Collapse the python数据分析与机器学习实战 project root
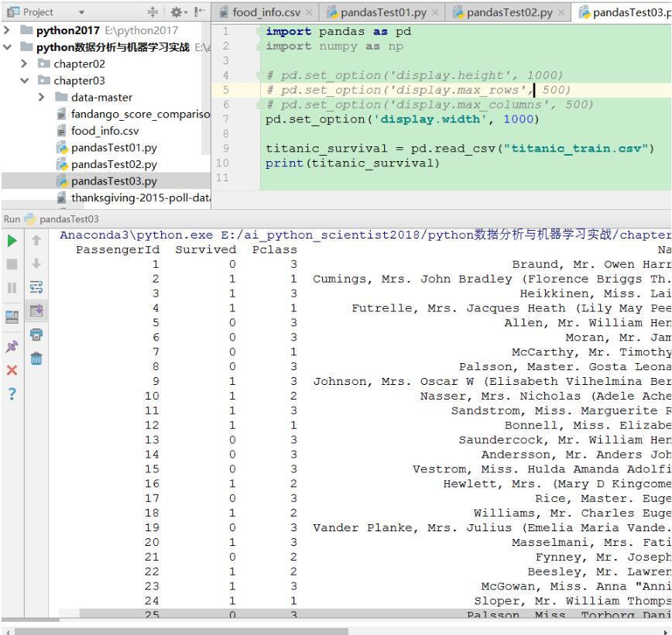 tap(7, 47)
